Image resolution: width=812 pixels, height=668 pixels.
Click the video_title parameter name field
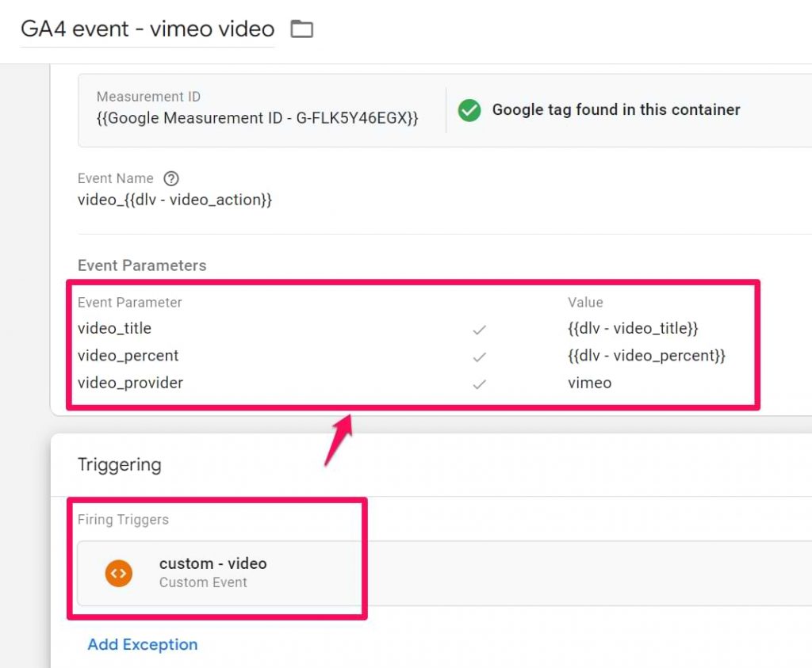pos(116,329)
